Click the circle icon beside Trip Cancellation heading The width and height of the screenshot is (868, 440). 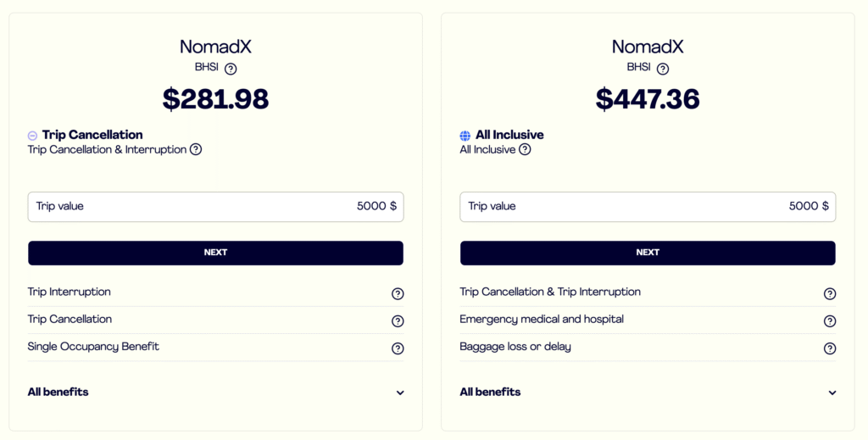tap(32, 135)
